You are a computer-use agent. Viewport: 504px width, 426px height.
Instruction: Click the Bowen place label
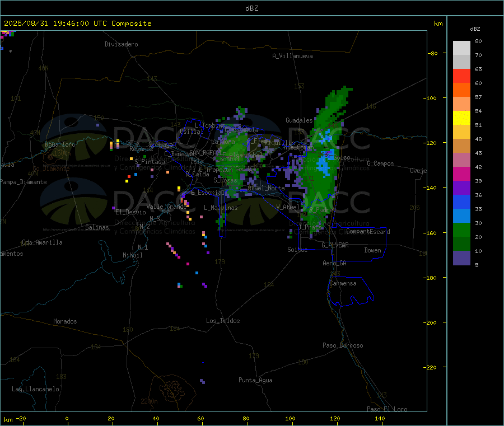(x=372, y=250)
